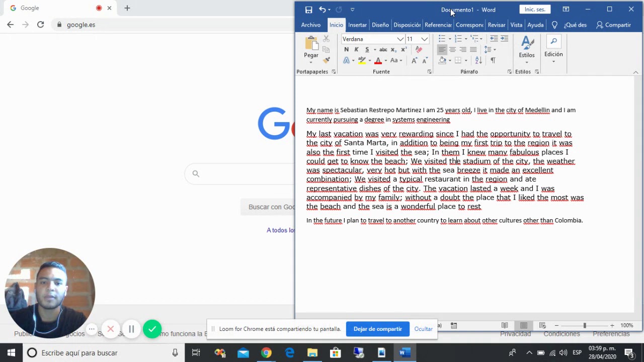Sort the selection with the A-Z icon

[x=478, y=60]
